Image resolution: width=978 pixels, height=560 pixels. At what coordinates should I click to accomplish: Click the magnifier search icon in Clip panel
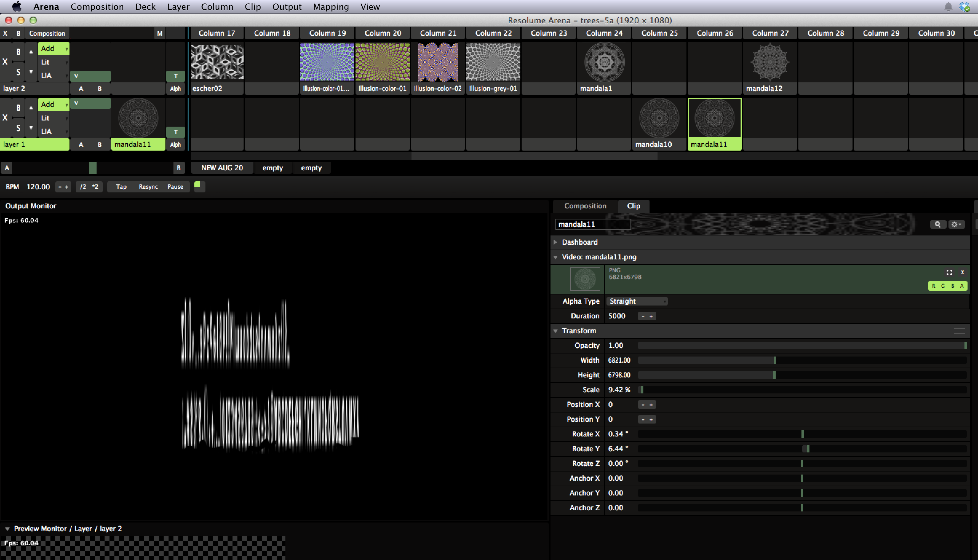tap(937, 224)
